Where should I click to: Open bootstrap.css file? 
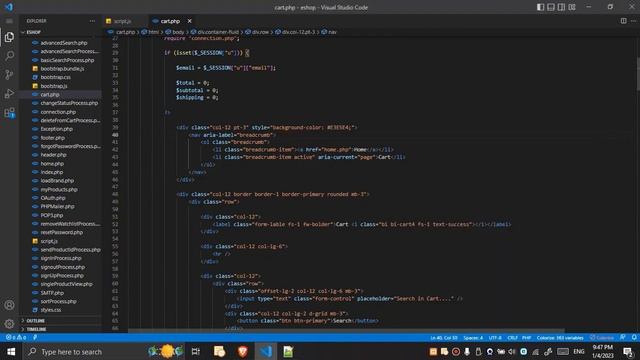[56, 77]
